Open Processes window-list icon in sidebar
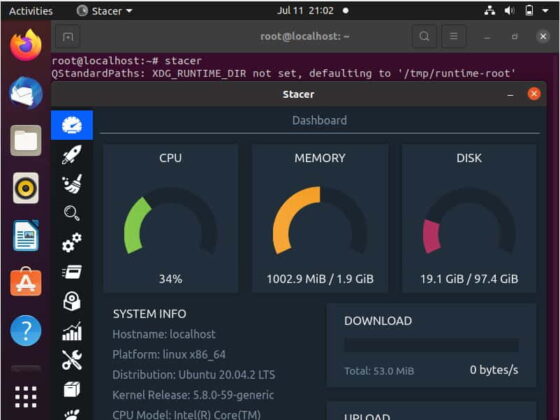The image size is (560, 420). pyautogui.click(x=72, y=272)
